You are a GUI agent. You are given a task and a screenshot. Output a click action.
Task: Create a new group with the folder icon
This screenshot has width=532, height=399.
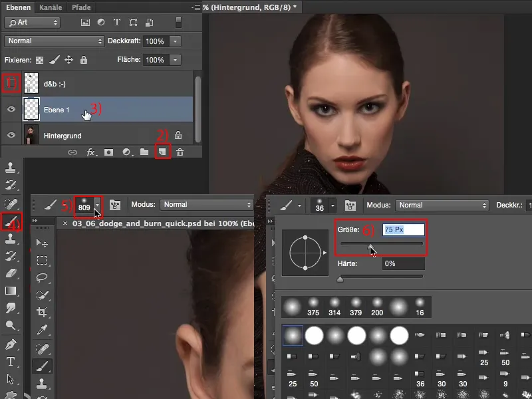[x=144, y=152]
